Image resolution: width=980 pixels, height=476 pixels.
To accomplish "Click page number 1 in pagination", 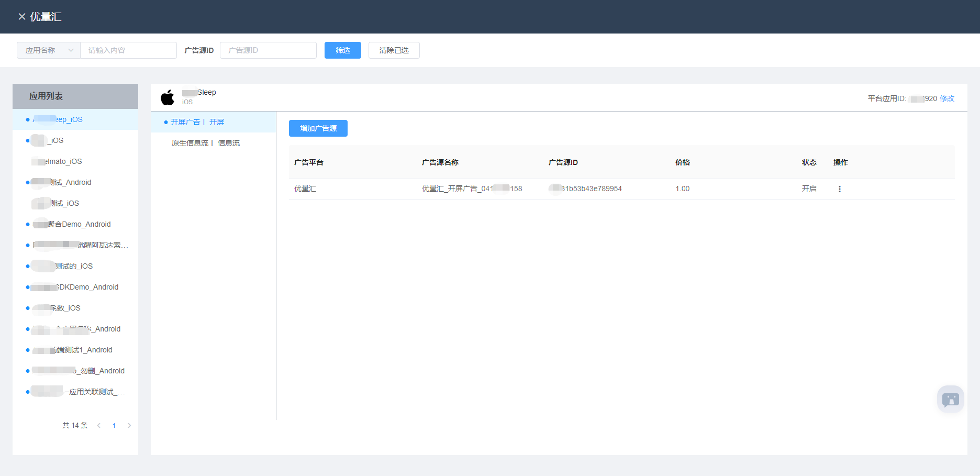I will coord(114,426).
